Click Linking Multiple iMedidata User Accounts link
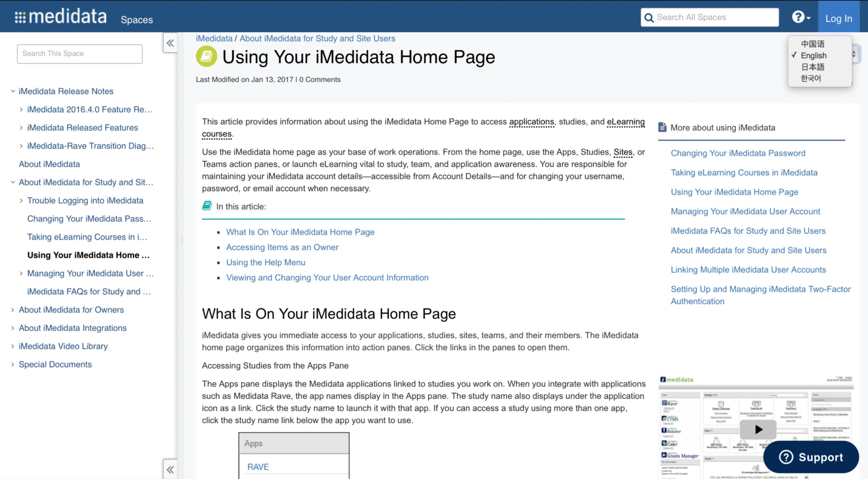Image resolution: width=868 pixels, height=479 pixels. coord(748,269)
